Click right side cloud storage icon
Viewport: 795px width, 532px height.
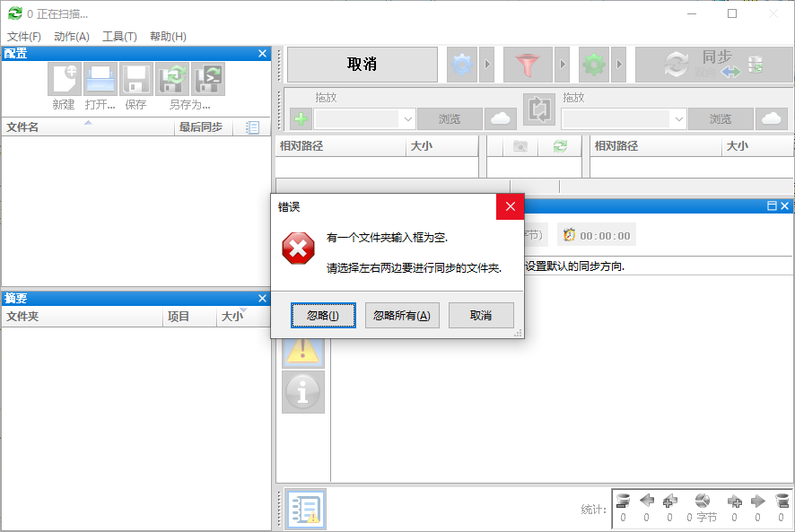(772, 118)
